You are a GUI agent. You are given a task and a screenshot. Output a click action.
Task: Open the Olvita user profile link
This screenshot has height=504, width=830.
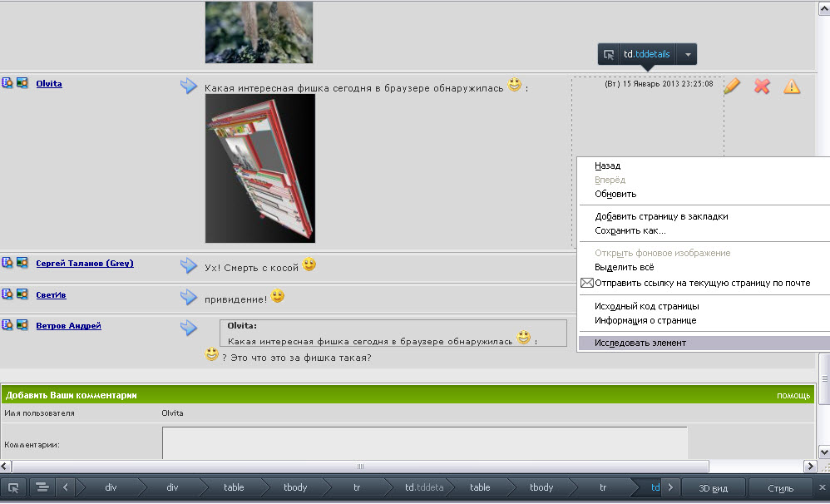(x=48, y=84)
